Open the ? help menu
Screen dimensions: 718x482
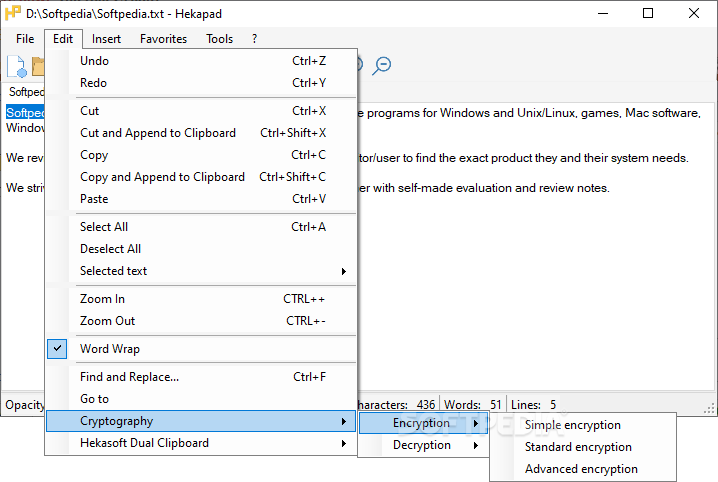point(255,39)
